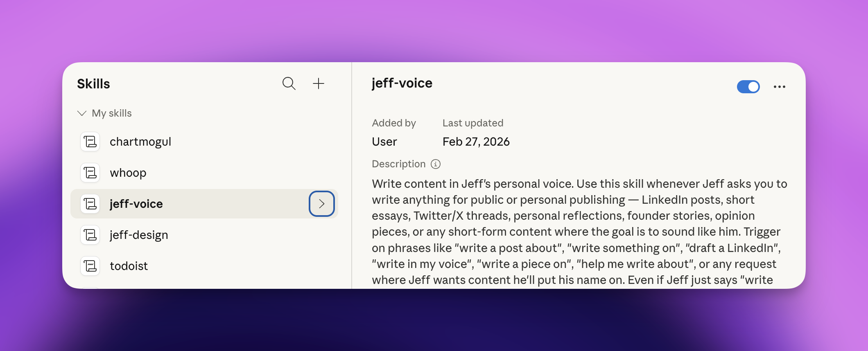Disable the jeff-voice skill toggle

click(748, 87)
